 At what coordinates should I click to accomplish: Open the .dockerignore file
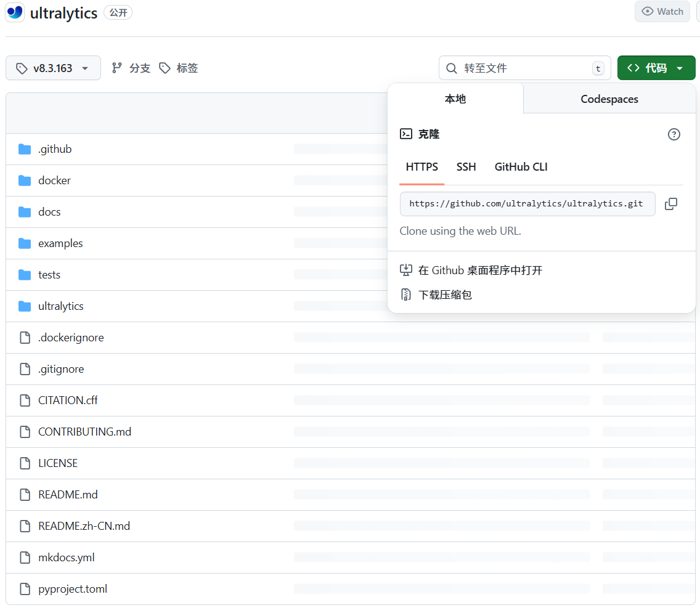[x=71, y=338]
